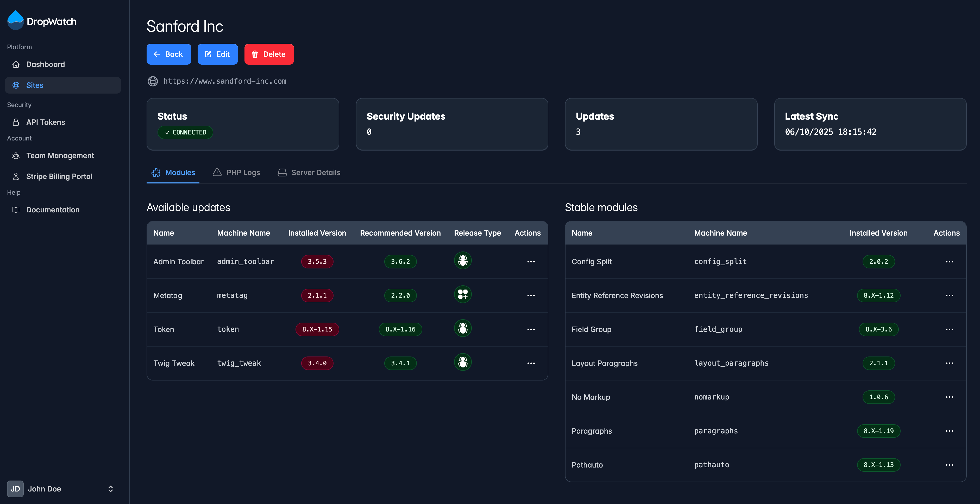Click the bug release icon for Admin Toolbar
Viewport: 980px width, 504px height.
[x=463, y=261]
